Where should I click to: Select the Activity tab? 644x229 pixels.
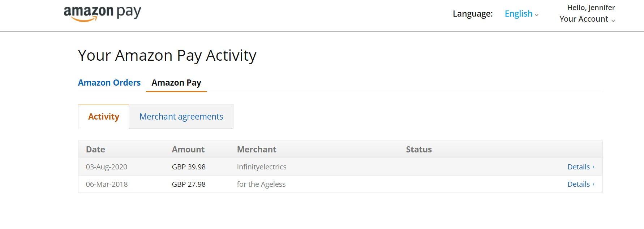pos(103,116)
